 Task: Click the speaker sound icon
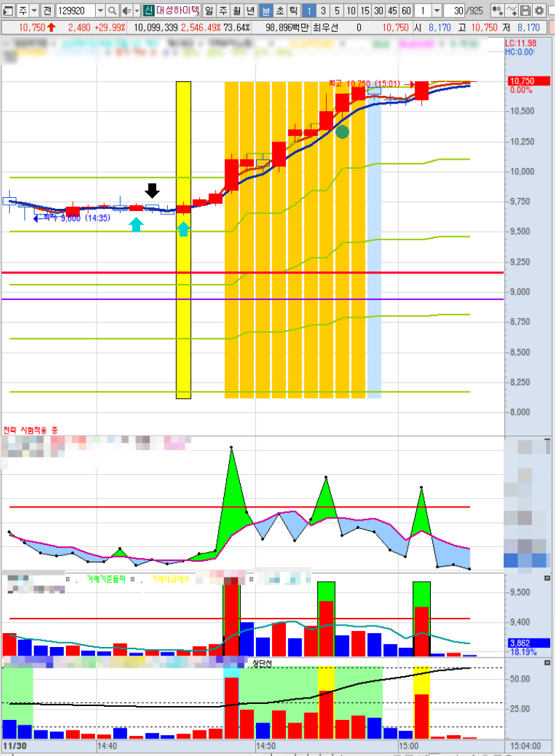(x=126, y=10)
